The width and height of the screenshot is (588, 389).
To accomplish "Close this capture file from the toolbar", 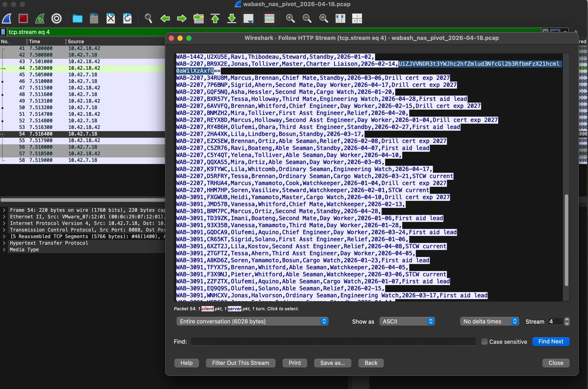I will pyautogui.click(x=110, y=18).
